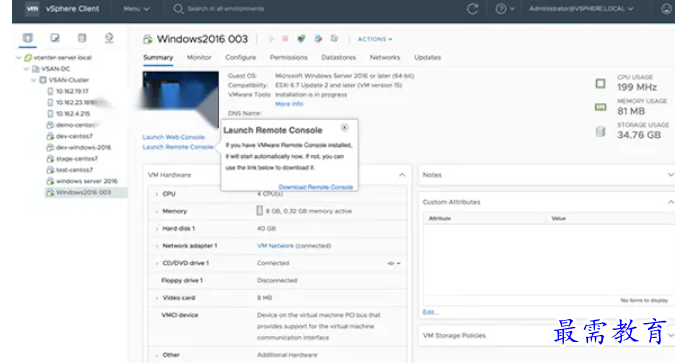Click the storage usage cylinder icon

[600, 131]
